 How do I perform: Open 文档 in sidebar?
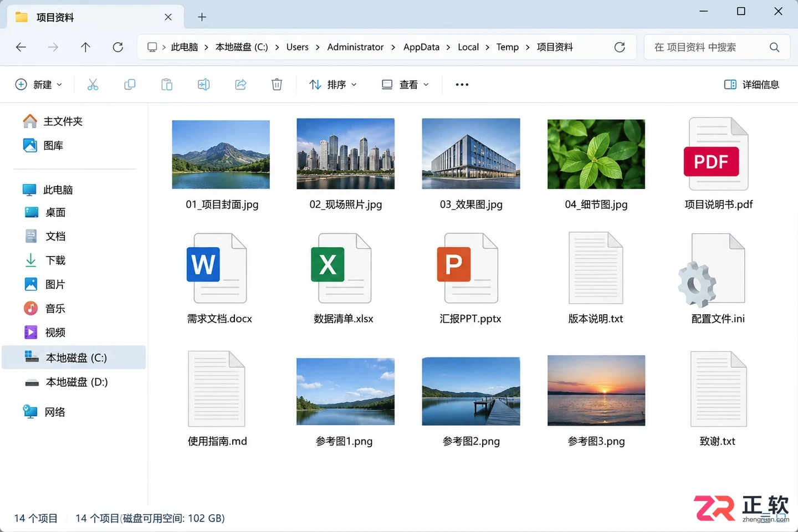coord(45,236)
